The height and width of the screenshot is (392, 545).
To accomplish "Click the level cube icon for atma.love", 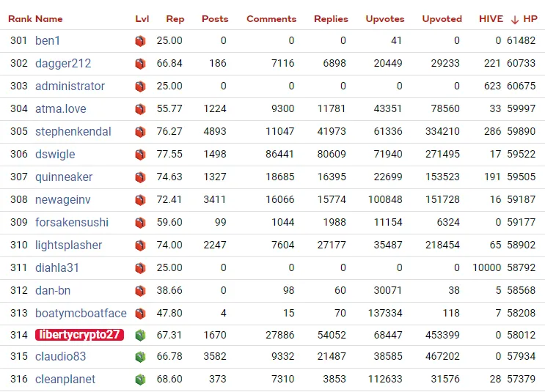I will point(140,109).
